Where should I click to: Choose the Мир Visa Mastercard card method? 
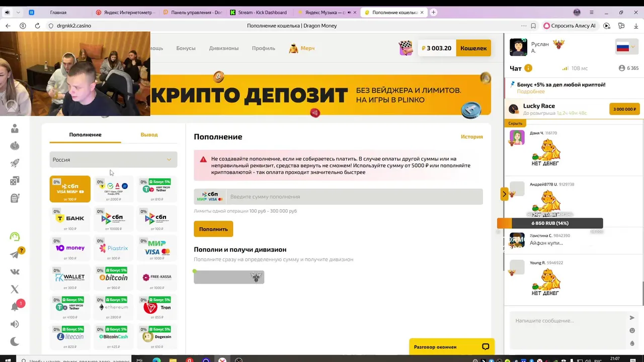[157, 248]
